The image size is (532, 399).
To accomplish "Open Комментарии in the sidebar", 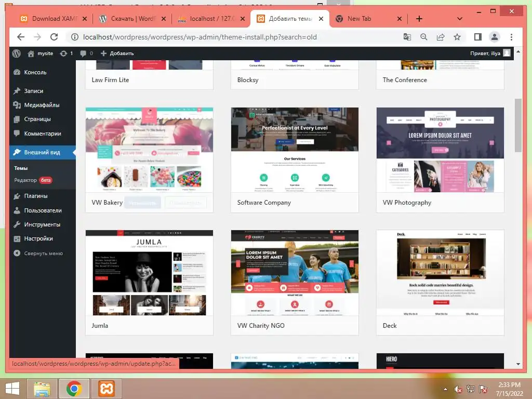I will pyautogui.click(x=43, y=134).
